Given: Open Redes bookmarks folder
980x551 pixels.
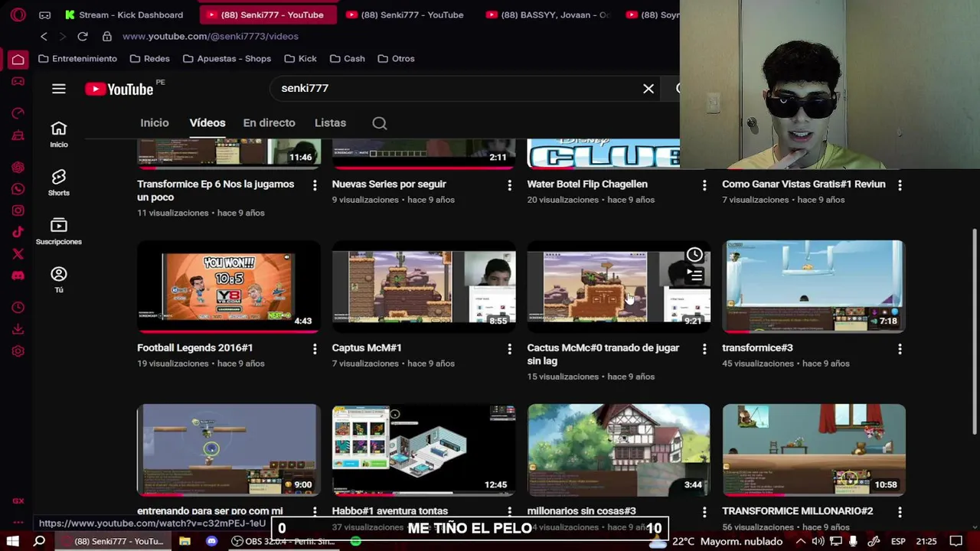Looking at the screenshot, I should click(x=149, y=59).
